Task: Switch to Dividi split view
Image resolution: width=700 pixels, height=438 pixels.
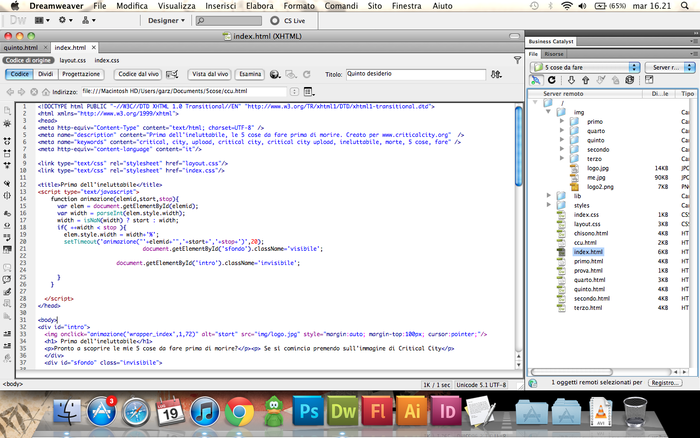Action: pyautogui.click(x=45, y=74)
